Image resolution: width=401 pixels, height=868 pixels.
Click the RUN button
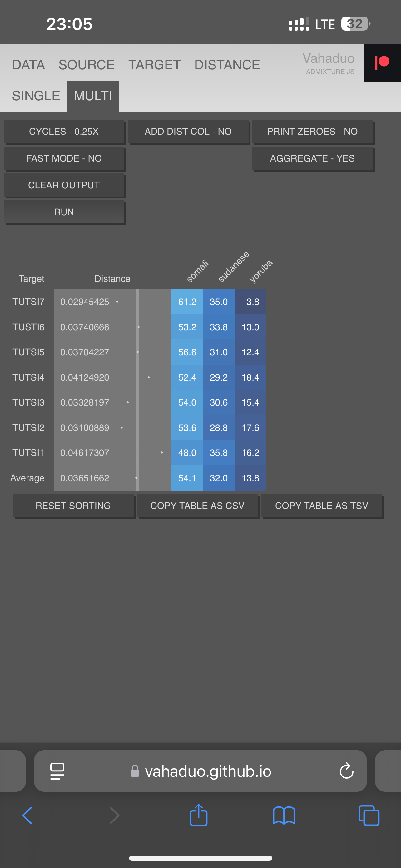click(64, 212)
